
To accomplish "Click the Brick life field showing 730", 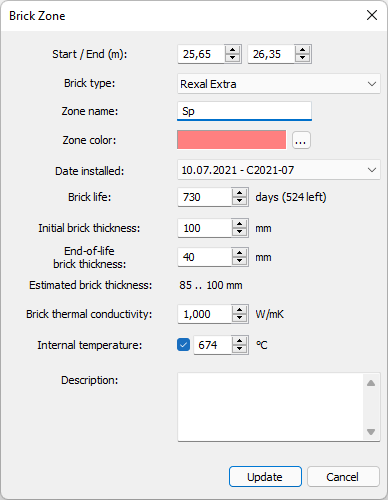I will tap(205, 197).
